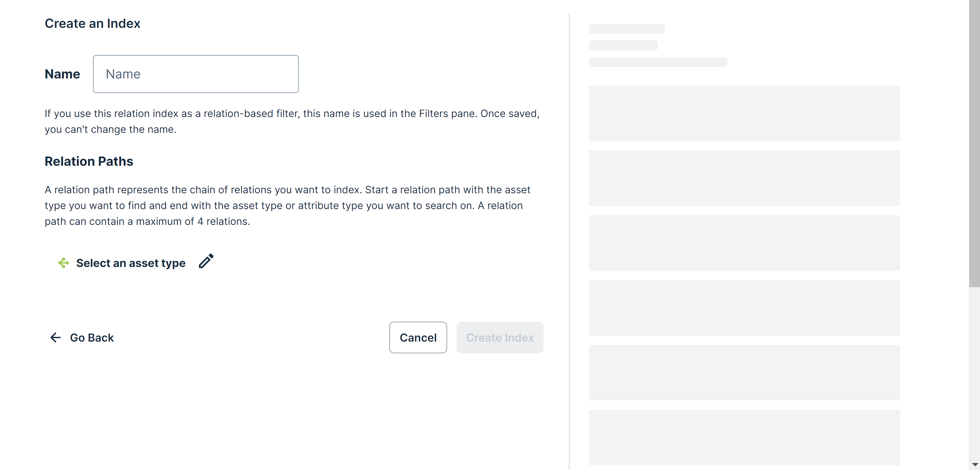This screenshot has height=470, width=980.
Task: Click the pencil edit icon for asset type
Action: click(x=206, y=262)
